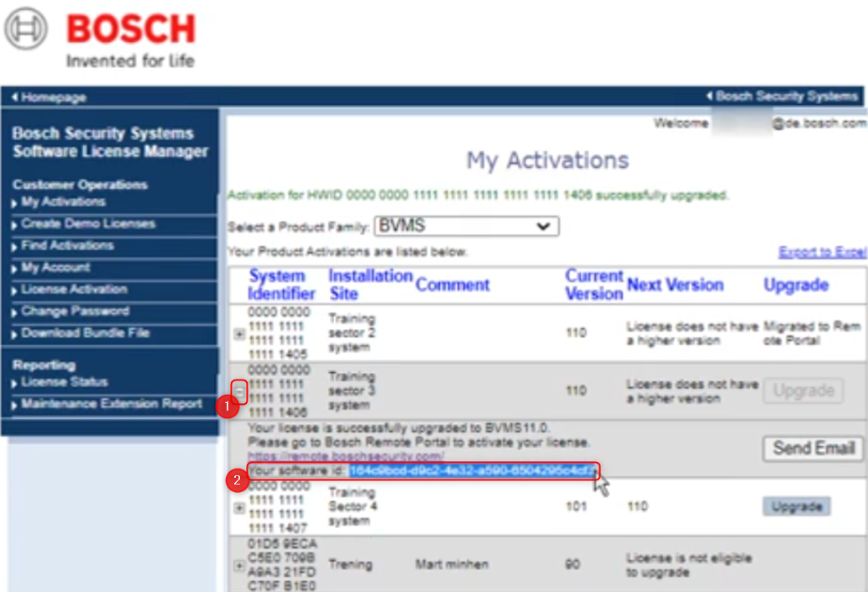The width and height of the screenshot is (868, 592).
Task: Go to Find Activations
Action: pos(67,246)
